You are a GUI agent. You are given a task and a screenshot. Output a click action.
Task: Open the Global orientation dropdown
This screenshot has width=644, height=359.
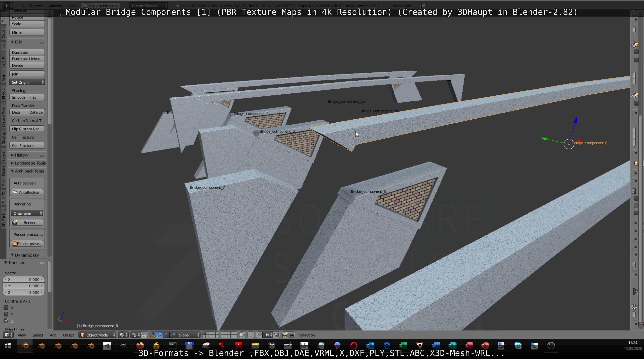(x=189, y=335)
